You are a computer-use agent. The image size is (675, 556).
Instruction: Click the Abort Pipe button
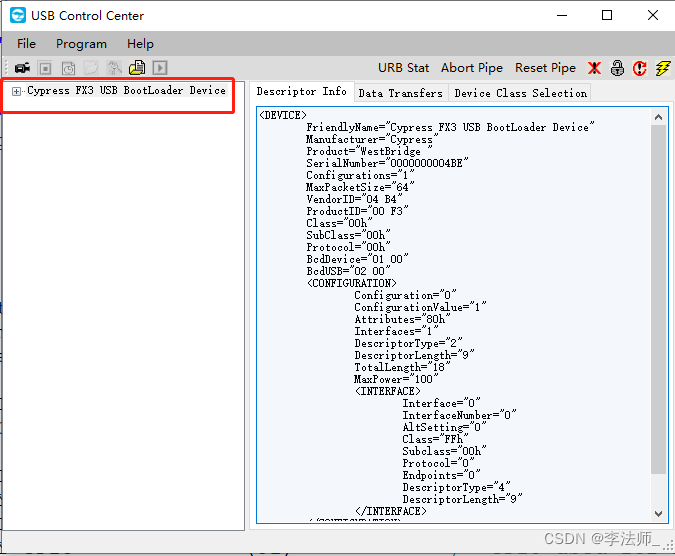coord(472,68)
